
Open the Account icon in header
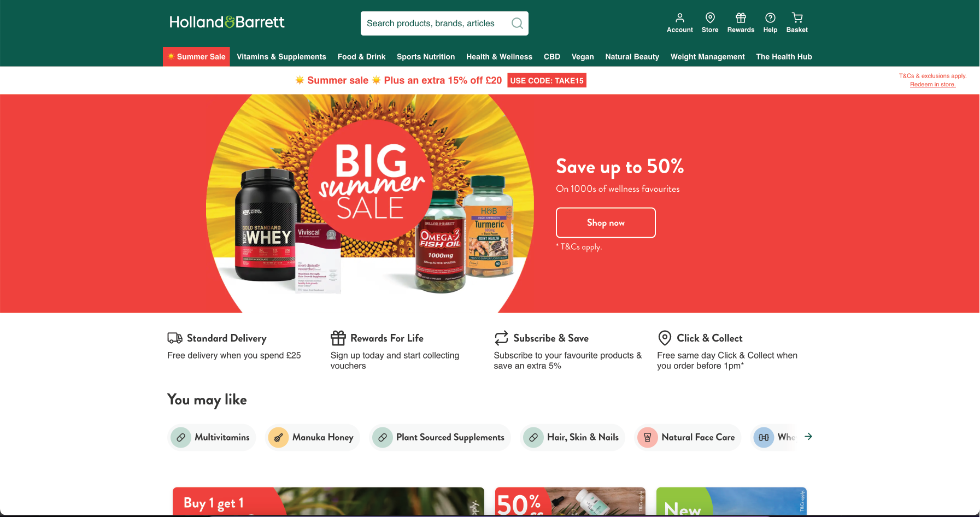679,17
